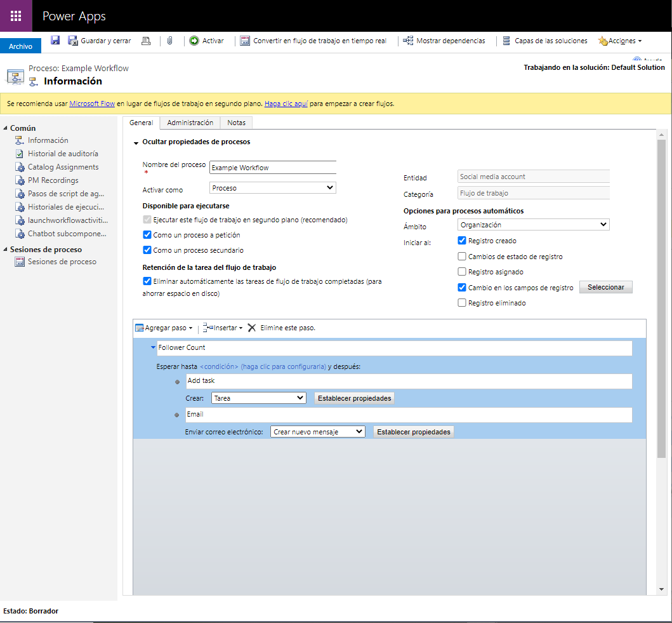Click the paperclip attach icon

[x=170, y=41]
